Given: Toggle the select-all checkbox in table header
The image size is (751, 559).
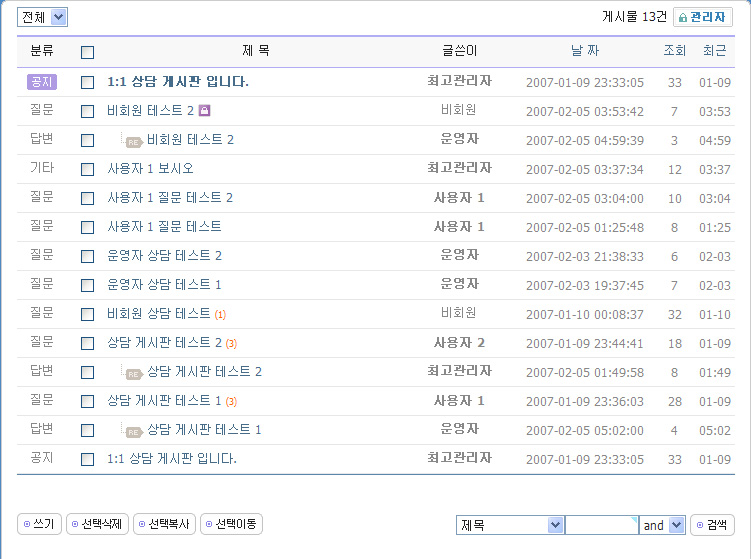Looking at the screenshot, I should click(87, 52).
